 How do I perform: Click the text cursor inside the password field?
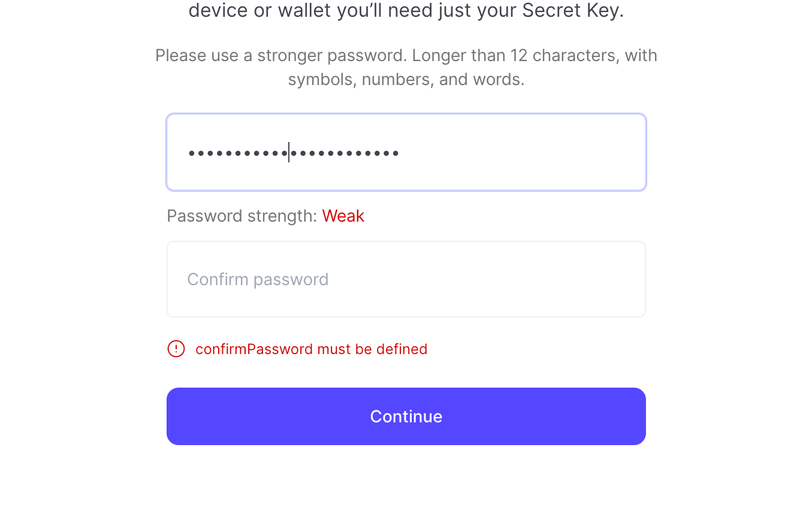(x=289, y=153)
